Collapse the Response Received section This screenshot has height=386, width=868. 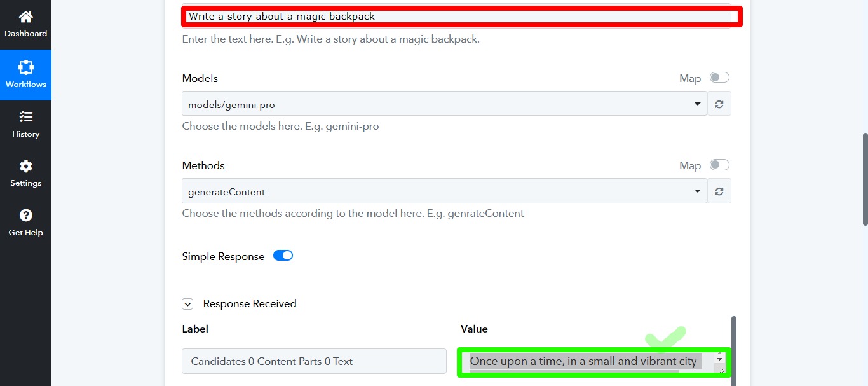(x=187, y=304)
